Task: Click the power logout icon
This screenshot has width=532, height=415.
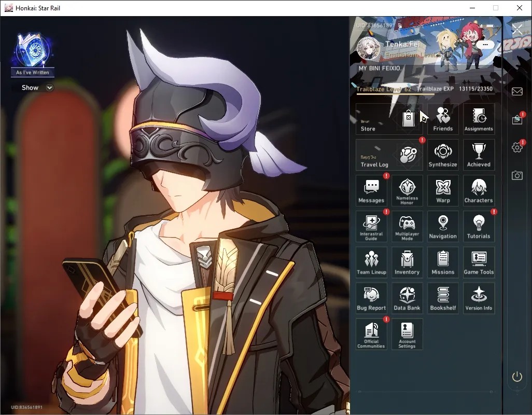Action: pos(517,377)
